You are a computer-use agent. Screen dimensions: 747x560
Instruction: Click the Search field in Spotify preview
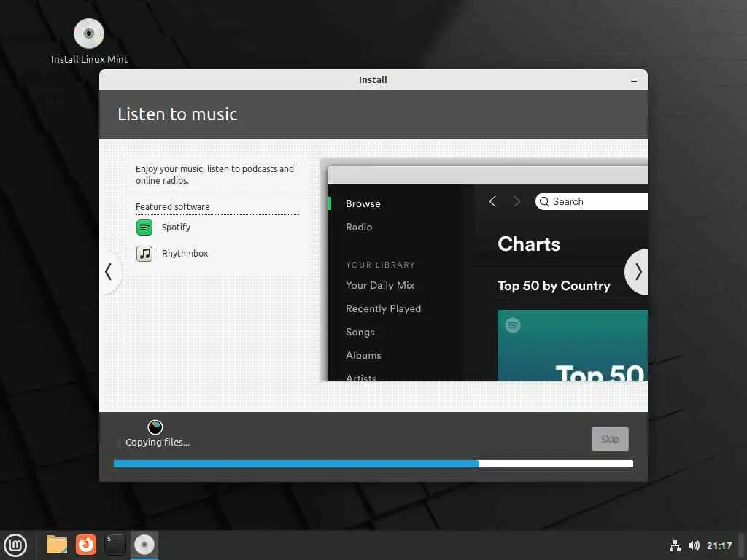coord(591,201)
